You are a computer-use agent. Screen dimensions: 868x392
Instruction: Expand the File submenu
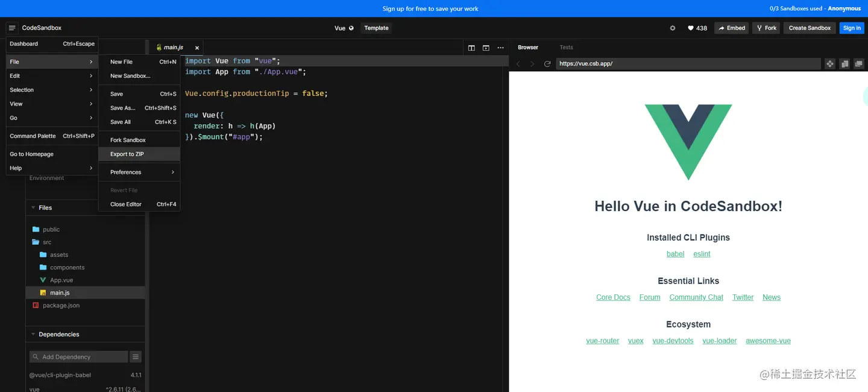[52, 62]
